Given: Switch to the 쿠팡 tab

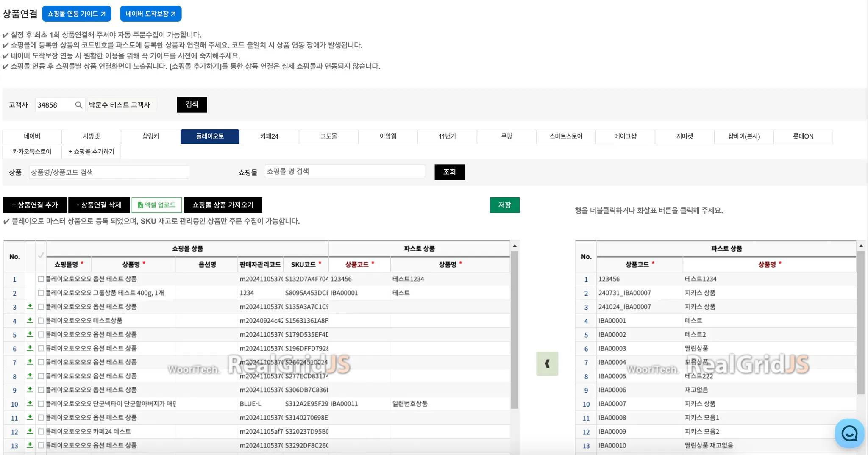Looking at the screenshot, I should 506,136.
